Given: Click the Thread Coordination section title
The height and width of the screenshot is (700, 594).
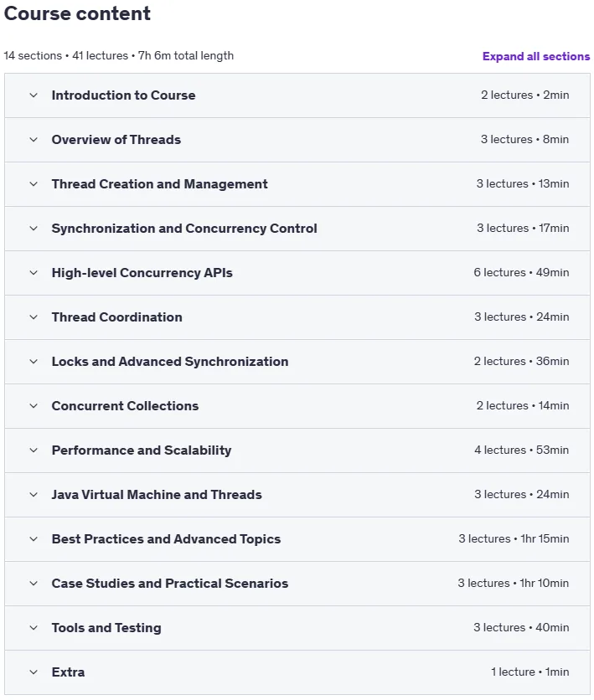Looking at the screenshot, I should click(117, 317).
